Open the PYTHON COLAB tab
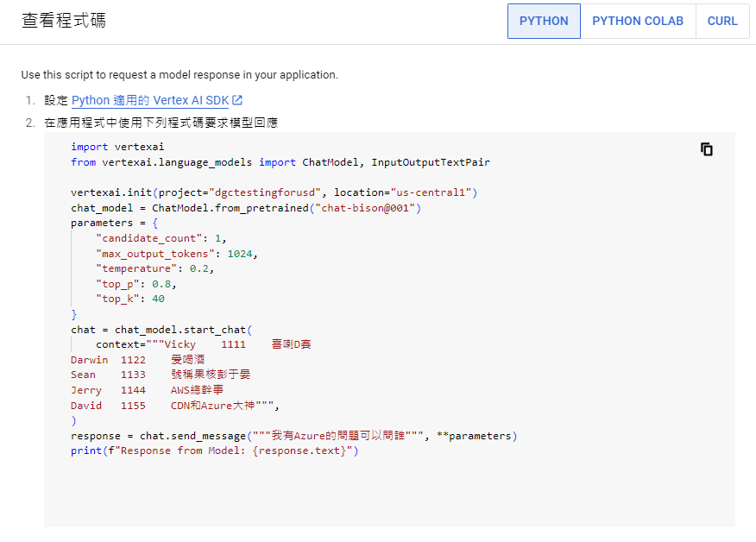 [x=637, y=21]
